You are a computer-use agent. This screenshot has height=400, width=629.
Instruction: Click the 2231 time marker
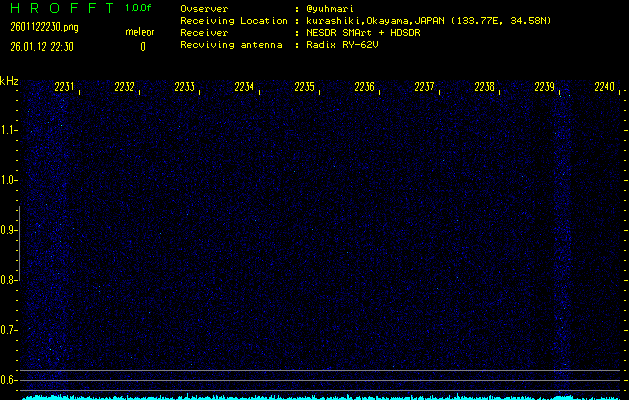[x=65, y=88]
